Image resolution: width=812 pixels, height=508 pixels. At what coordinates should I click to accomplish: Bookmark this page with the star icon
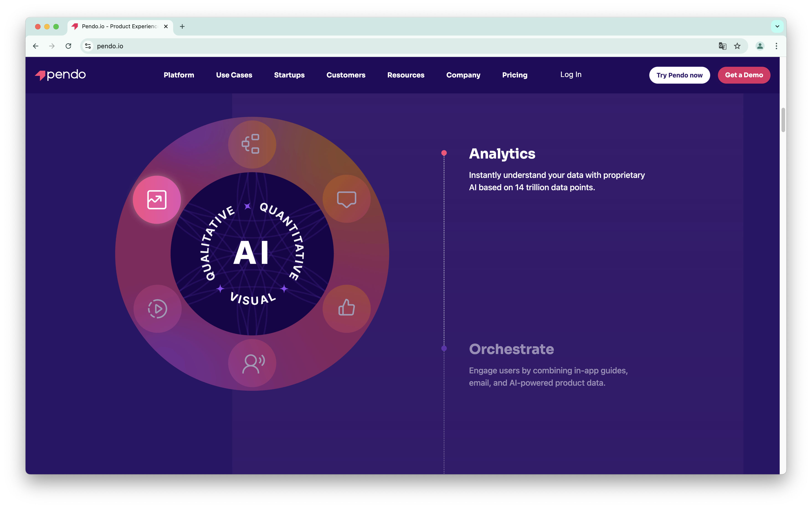tap(737, 46)
